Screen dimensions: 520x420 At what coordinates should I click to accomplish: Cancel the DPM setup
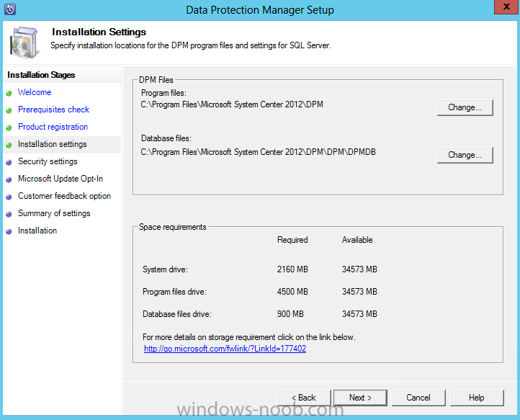tap(418, 398)
